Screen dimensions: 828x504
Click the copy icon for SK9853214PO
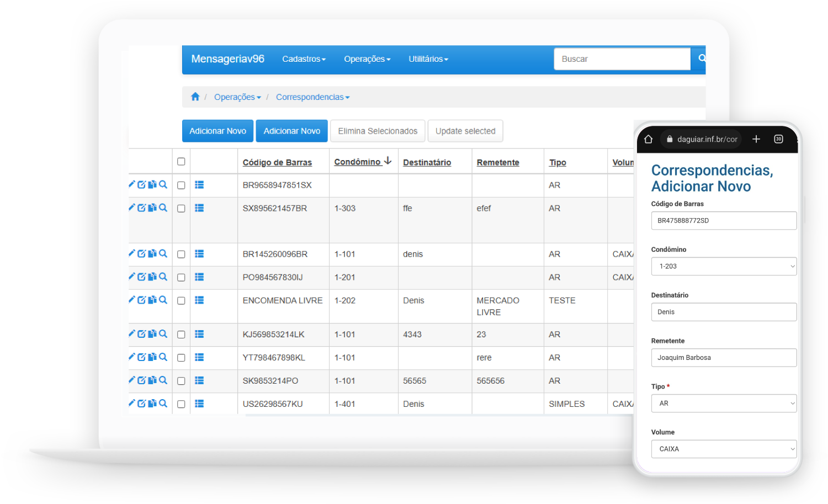click(x=152, y=380)
